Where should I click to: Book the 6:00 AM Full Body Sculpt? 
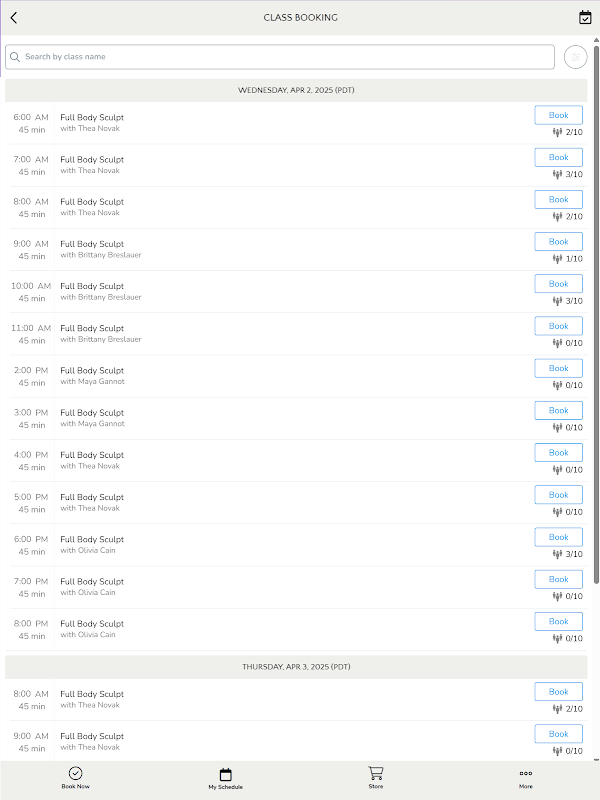[x=558, y=115]
